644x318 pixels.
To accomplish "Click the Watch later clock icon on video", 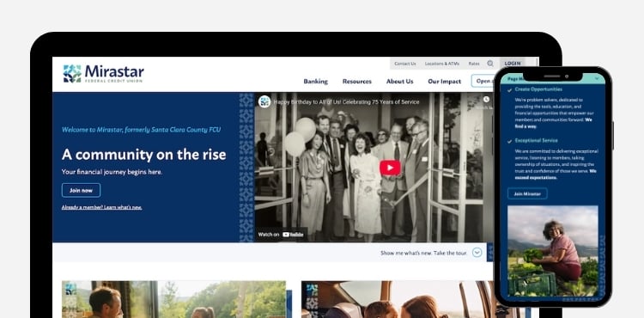I will point(486,100).
